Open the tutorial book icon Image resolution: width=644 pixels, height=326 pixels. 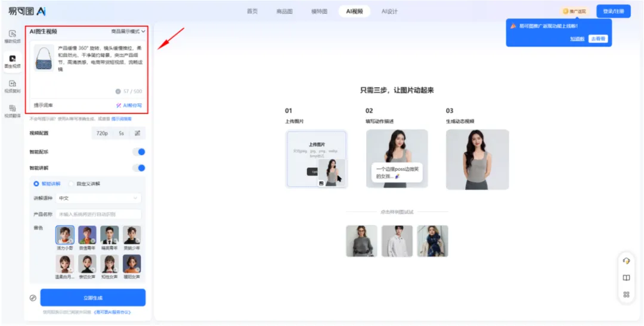click(626, 278)
